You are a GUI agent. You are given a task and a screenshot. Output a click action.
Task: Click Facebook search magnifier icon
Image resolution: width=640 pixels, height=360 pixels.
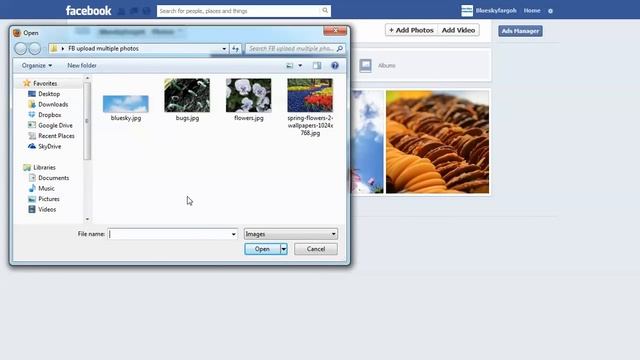point(325,11)
